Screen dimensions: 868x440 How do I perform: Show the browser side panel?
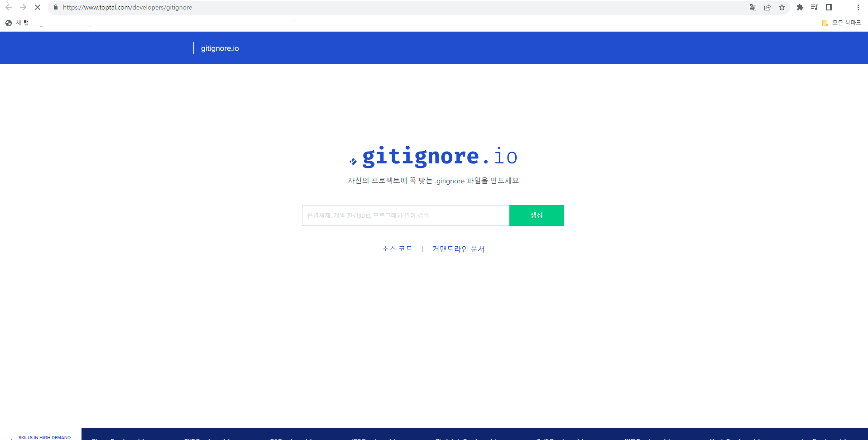coord(829,7)
